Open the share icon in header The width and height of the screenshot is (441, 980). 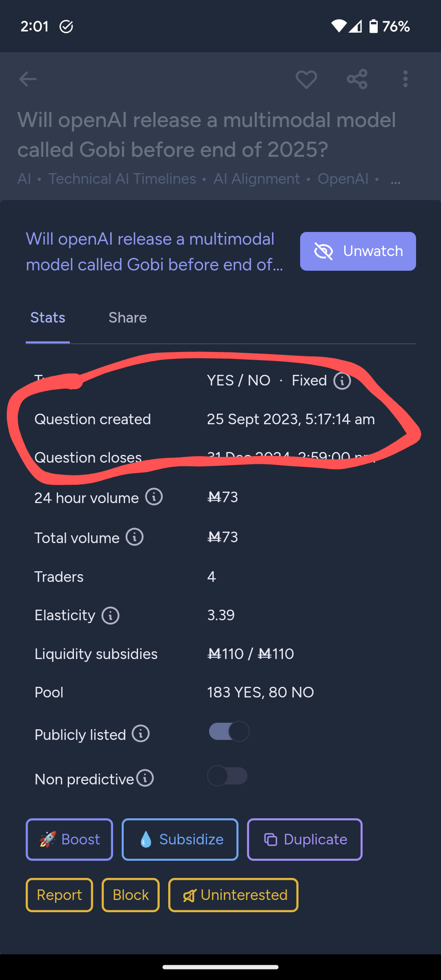pos(357,79)
